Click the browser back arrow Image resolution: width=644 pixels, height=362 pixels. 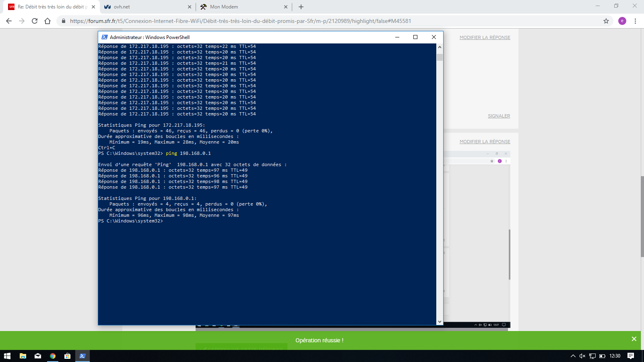tap(9, 21)
